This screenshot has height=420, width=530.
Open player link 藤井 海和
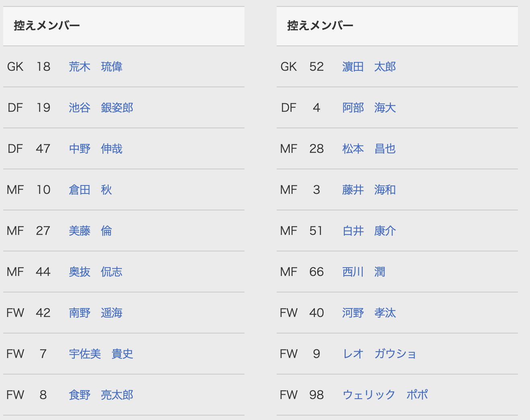369,190
